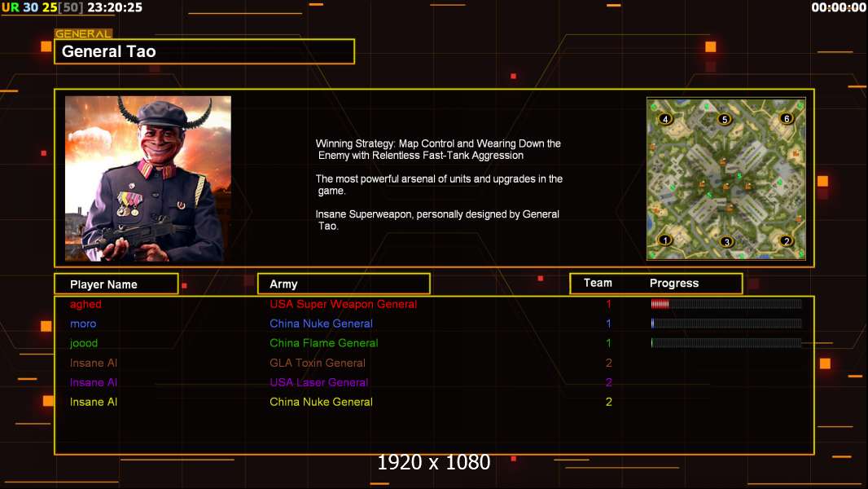Image resolution: width=868 pixels, height=489 pixels.
Task: Click the Team column header
Action: tap(598, 283)
